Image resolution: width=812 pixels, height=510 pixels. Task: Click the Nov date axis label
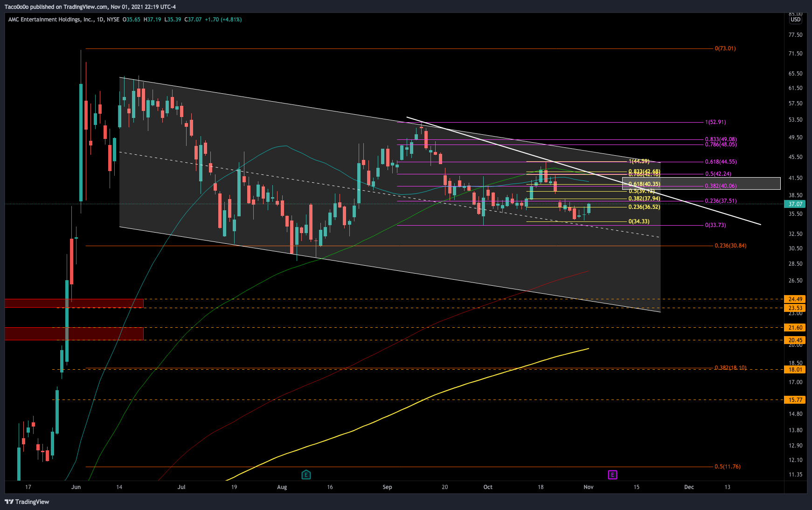coord(589,487)
